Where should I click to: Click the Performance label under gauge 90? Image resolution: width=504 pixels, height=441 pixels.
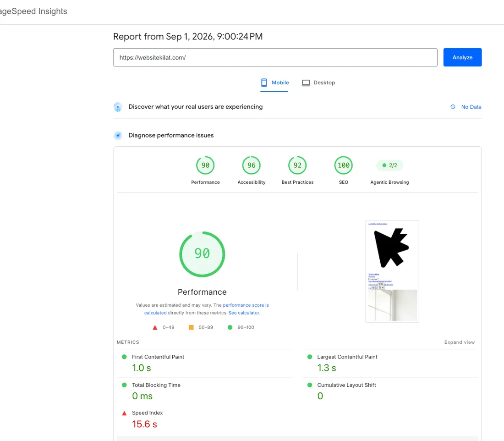[205, 182]
